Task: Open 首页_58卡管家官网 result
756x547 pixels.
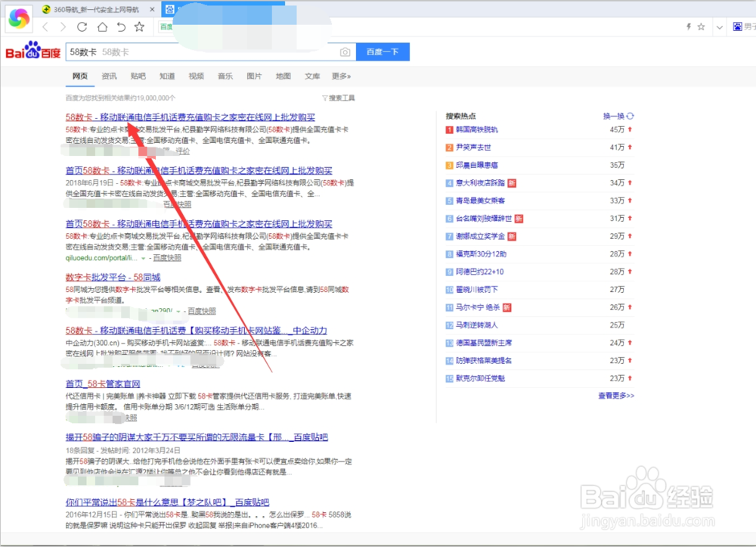Action: point(103,384)
